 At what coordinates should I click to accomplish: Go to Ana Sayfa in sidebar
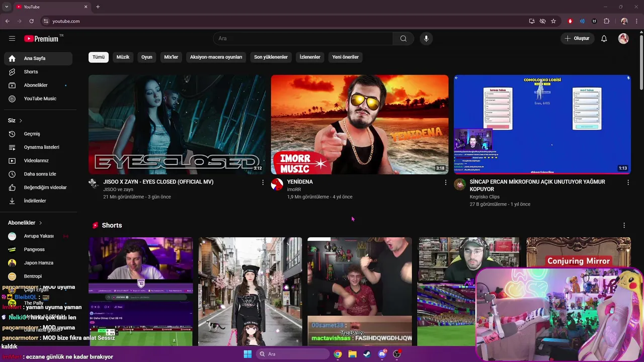38,58
